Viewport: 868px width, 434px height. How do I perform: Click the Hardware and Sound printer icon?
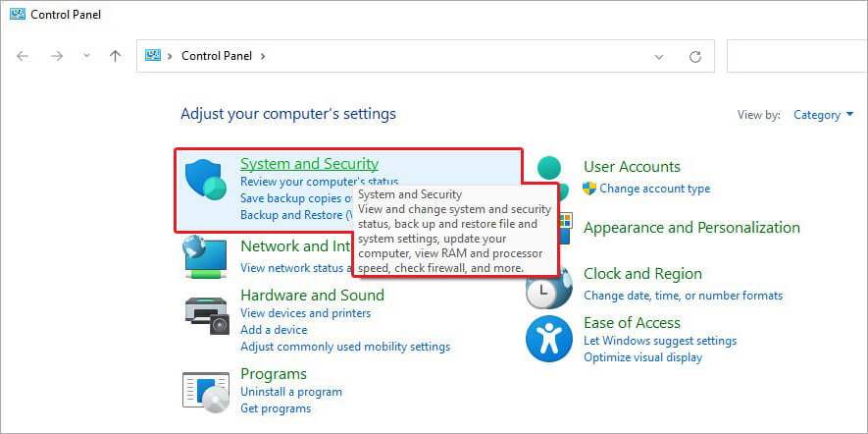(206, 315)
